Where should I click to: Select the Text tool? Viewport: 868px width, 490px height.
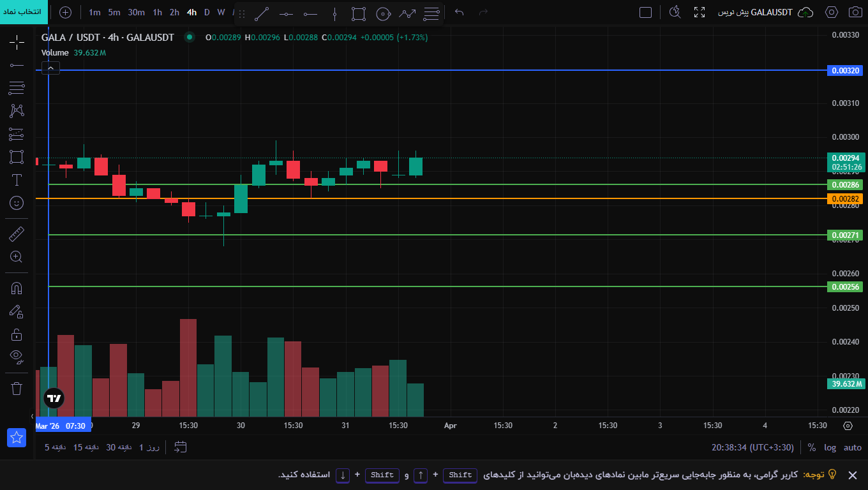(17, 180)
